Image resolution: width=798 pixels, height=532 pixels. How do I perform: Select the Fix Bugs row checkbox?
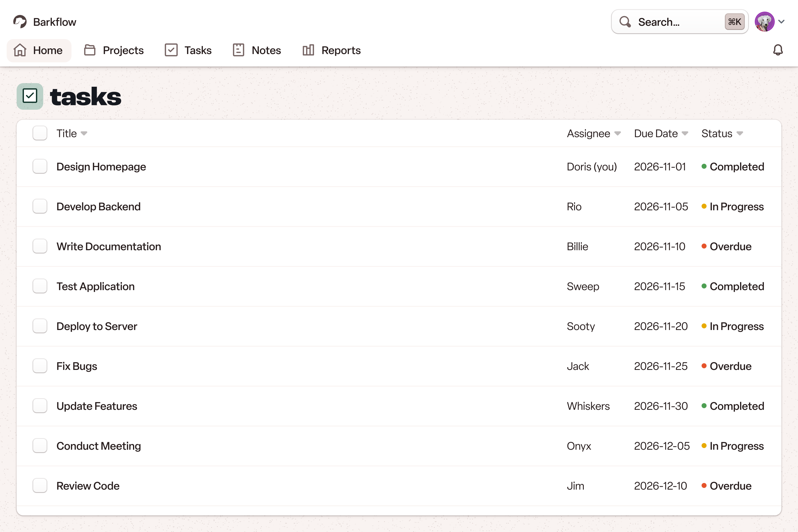tap(40, 366)
